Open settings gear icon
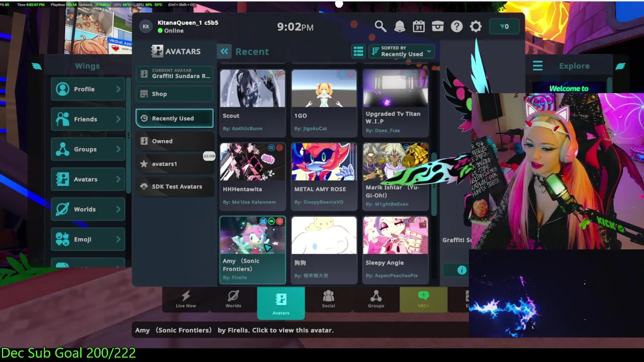The width and height of the screenshot is (644, 362). click(x=475, y=27)
